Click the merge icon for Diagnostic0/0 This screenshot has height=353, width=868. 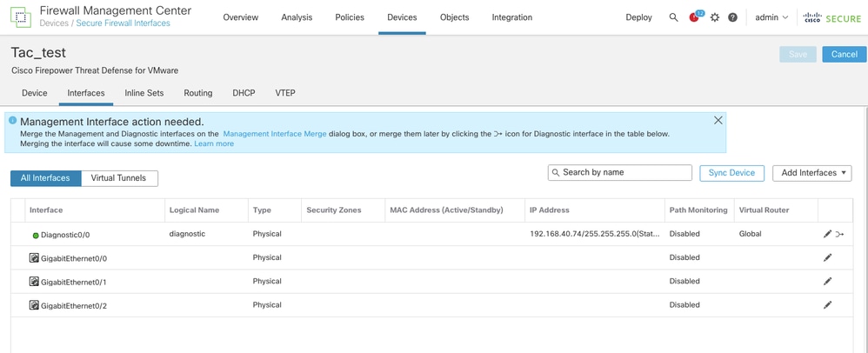840,234
